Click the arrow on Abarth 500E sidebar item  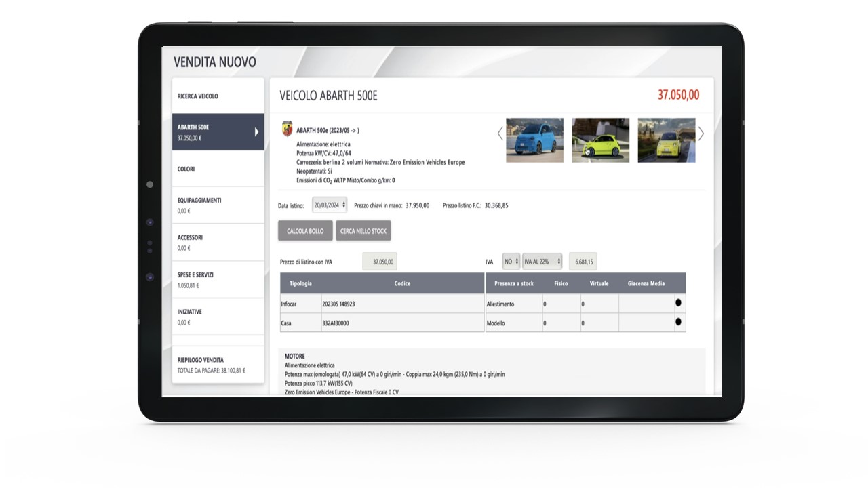pos(256,131)
